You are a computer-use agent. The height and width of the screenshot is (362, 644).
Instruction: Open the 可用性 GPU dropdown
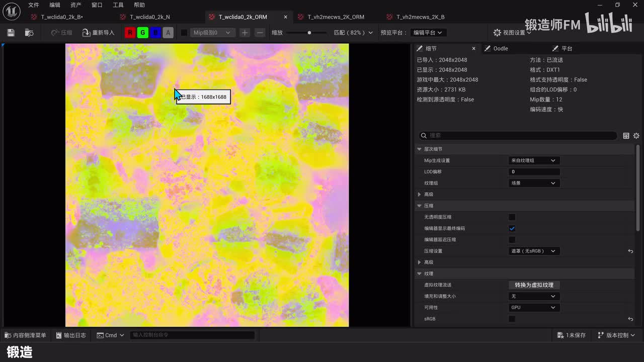coord(534,308)
